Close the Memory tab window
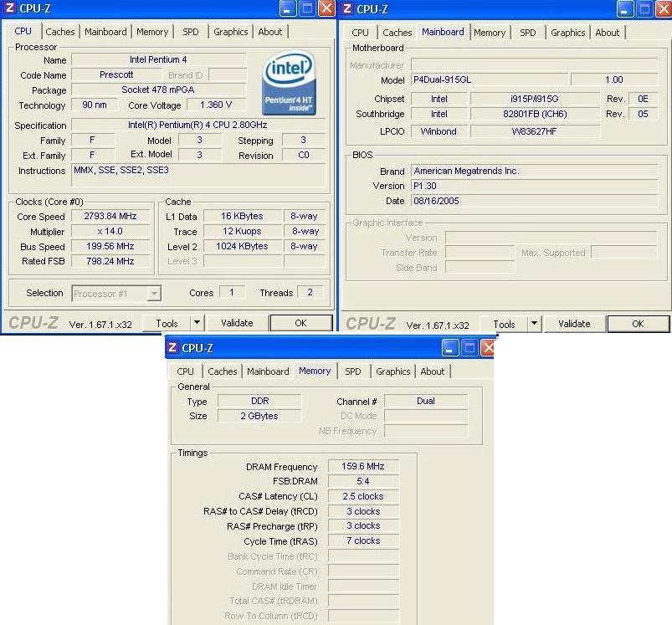The image size is (672, 625). (x=488, y=348)
